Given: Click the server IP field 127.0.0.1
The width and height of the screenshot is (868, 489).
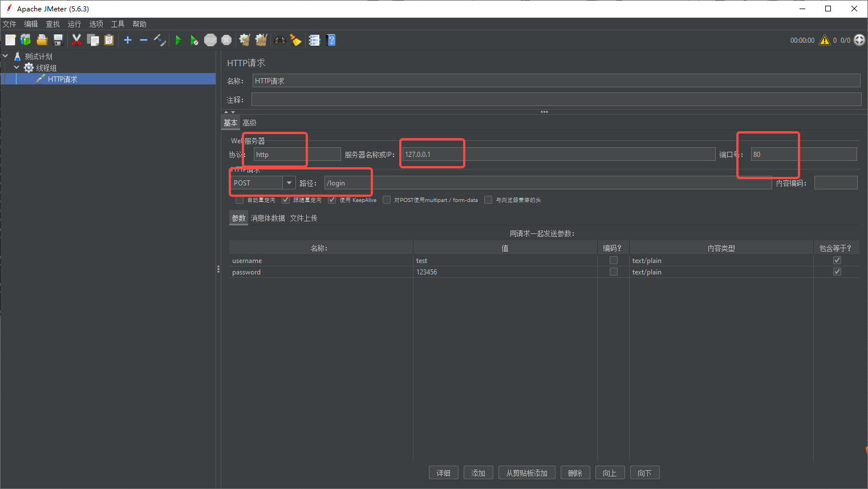Looking at the screenshot, I should tap(559, 154).
